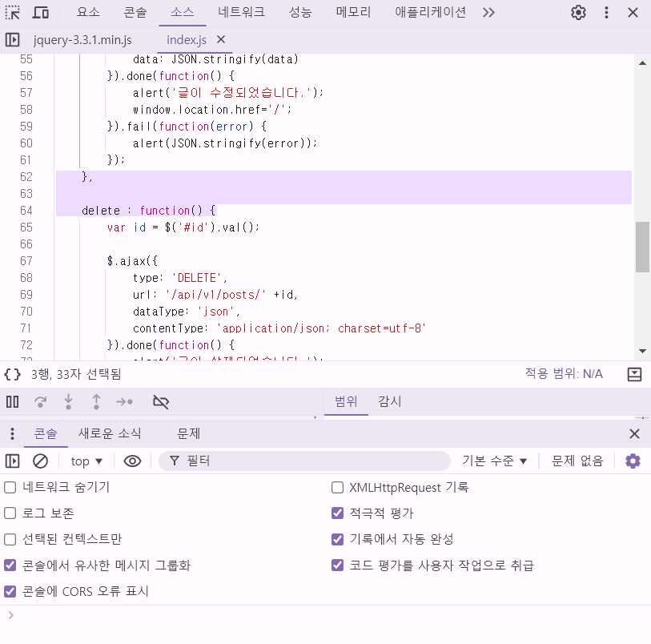Click the scroll down arrow of code editor

coord(642,352)
